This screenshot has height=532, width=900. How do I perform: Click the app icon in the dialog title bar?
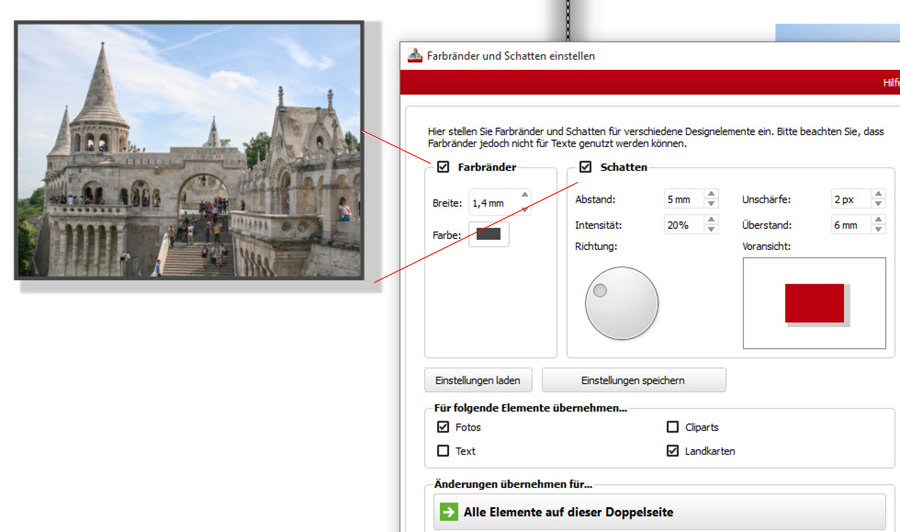pos(415,56)
